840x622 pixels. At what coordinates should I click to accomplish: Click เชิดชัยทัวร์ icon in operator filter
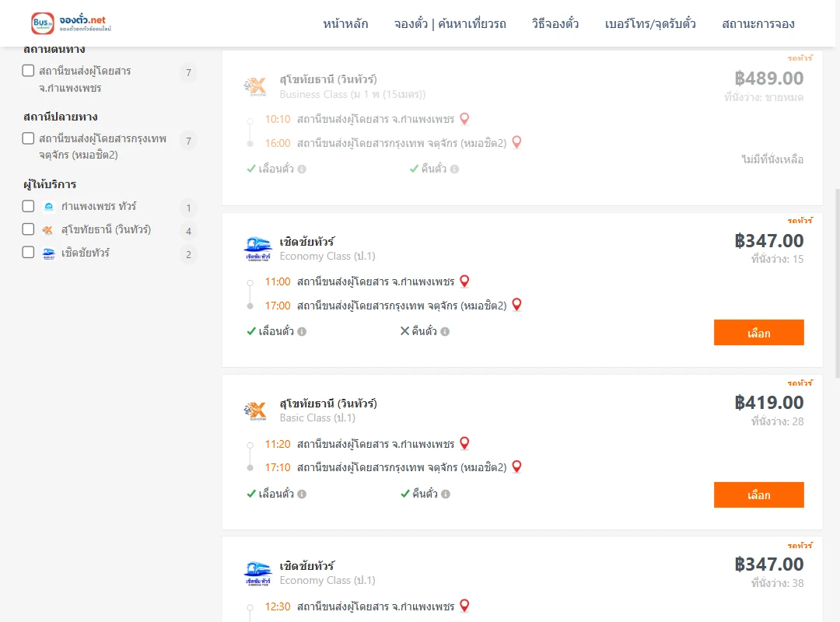49,253
